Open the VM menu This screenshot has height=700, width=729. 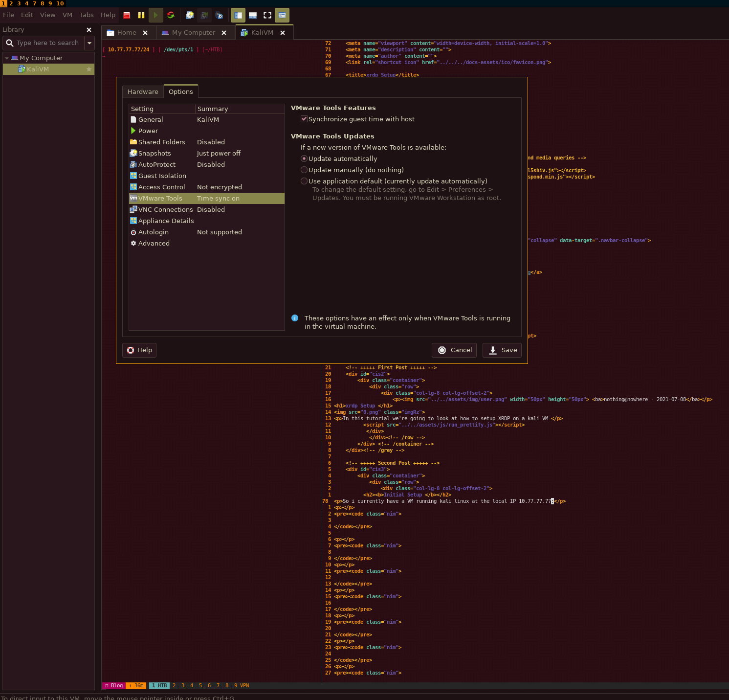click(67, 15)
